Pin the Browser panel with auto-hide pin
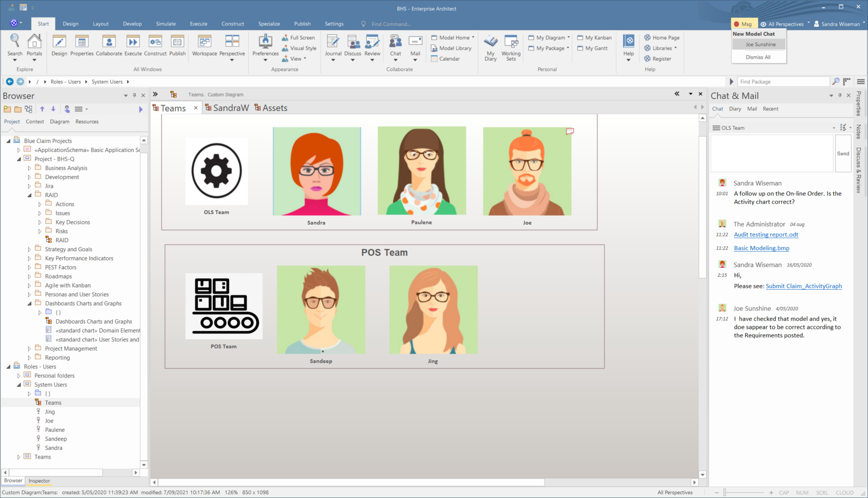Viewport: 868px width, 498px height. 134,95
